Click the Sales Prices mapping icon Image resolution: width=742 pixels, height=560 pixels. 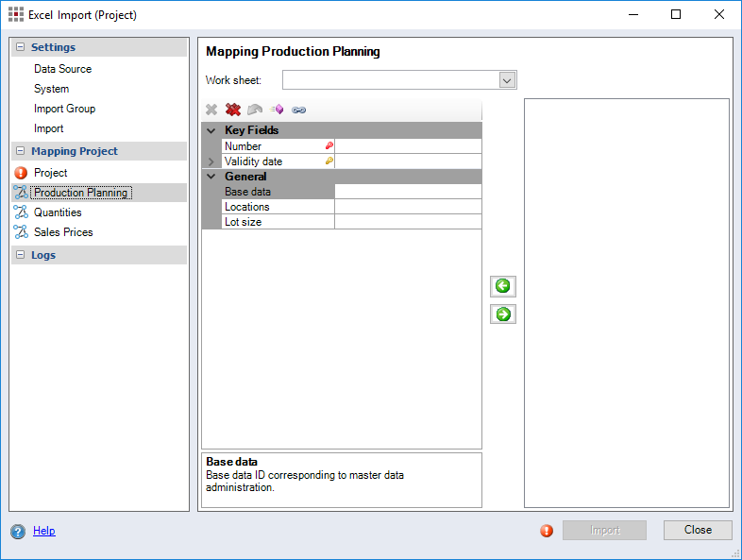point(21,232)
